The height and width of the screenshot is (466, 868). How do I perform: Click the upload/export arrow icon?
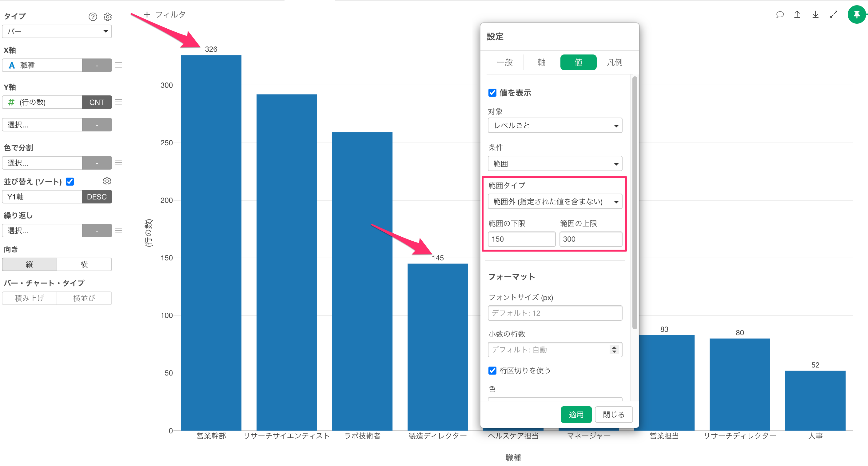(x=797, y=14)
